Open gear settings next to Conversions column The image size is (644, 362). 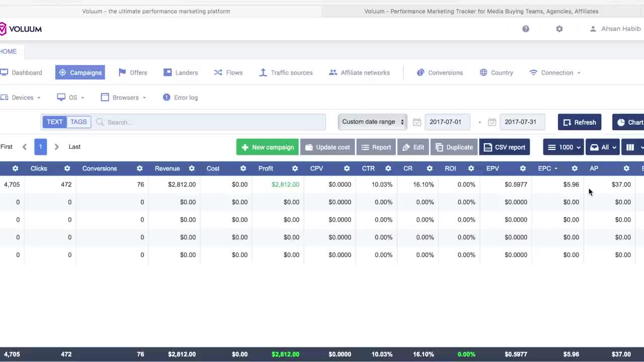(139, 168)
